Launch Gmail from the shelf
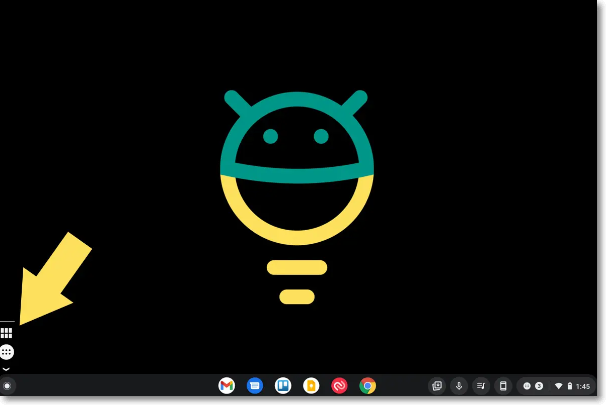 (226, 386)
